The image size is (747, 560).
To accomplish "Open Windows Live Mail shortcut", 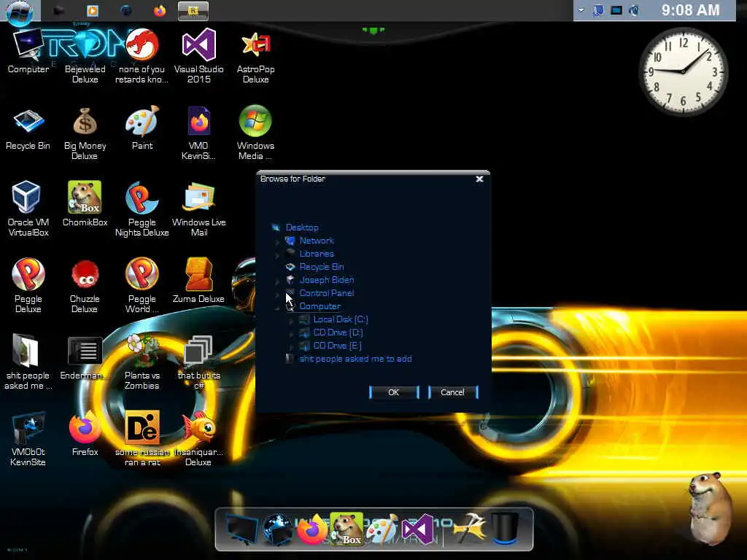I will click(x=198, y=209).
